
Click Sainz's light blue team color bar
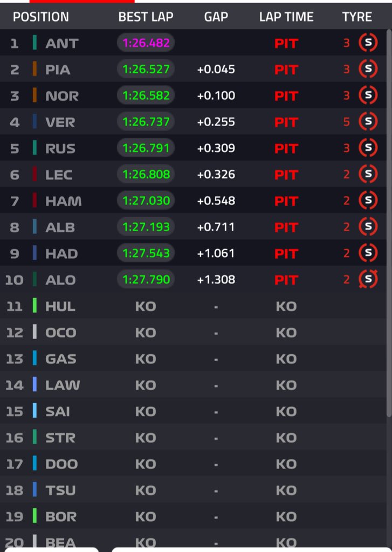tap(35, 411)
